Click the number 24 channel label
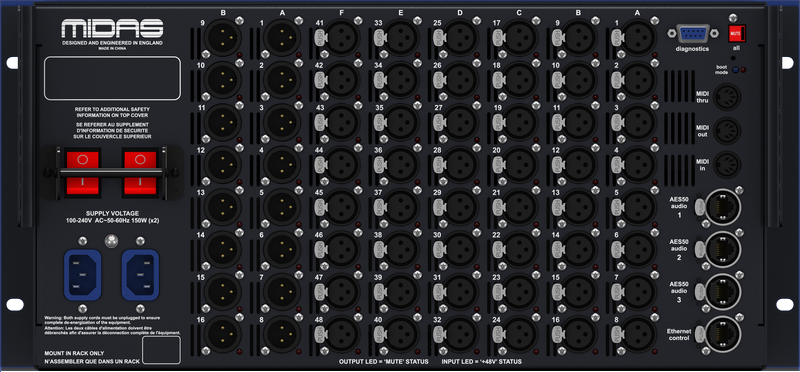The height and width of the screenshot is (372, 800). pyautogui.click(x=496, y=321)
